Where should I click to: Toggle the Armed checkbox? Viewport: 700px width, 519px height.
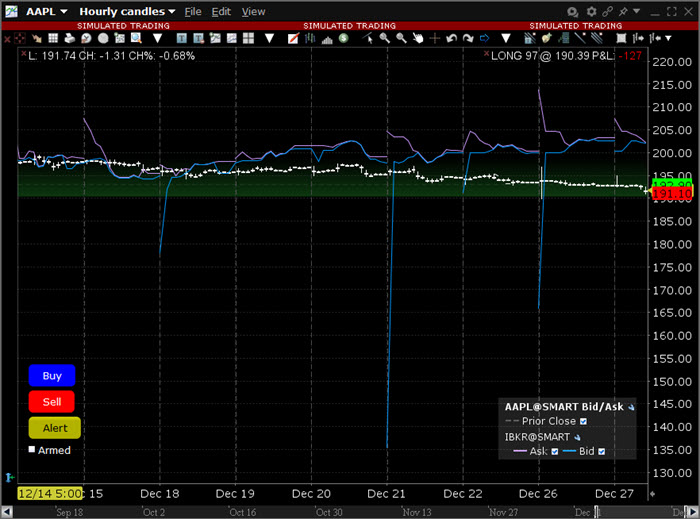32,449
